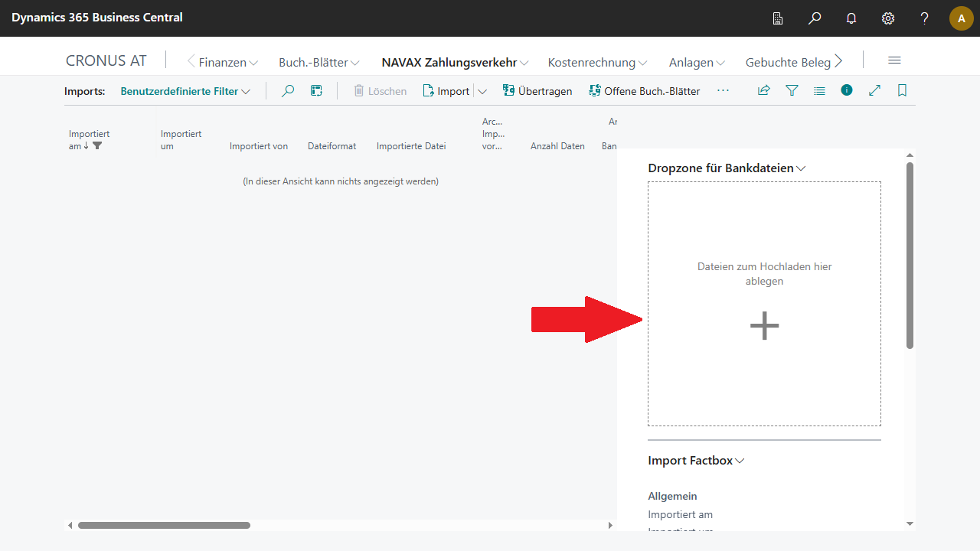
Task: Open the Buch.-Blätter menu
Action: tap(319, 63)
